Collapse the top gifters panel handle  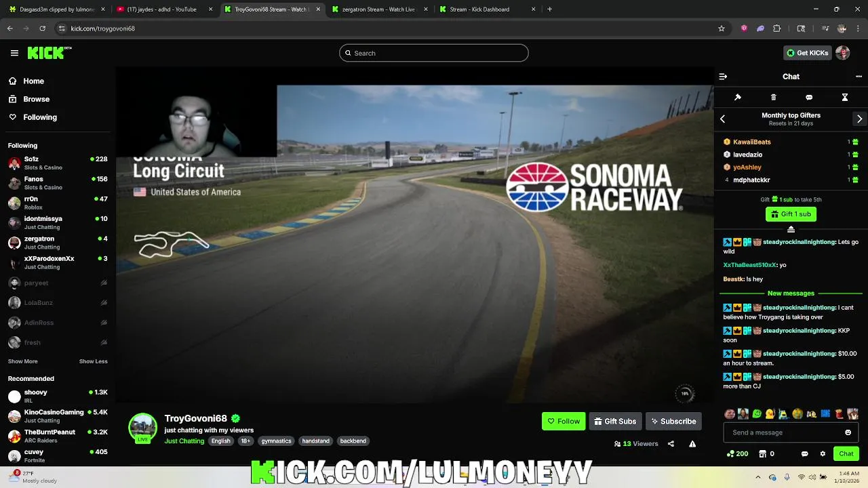791,229
